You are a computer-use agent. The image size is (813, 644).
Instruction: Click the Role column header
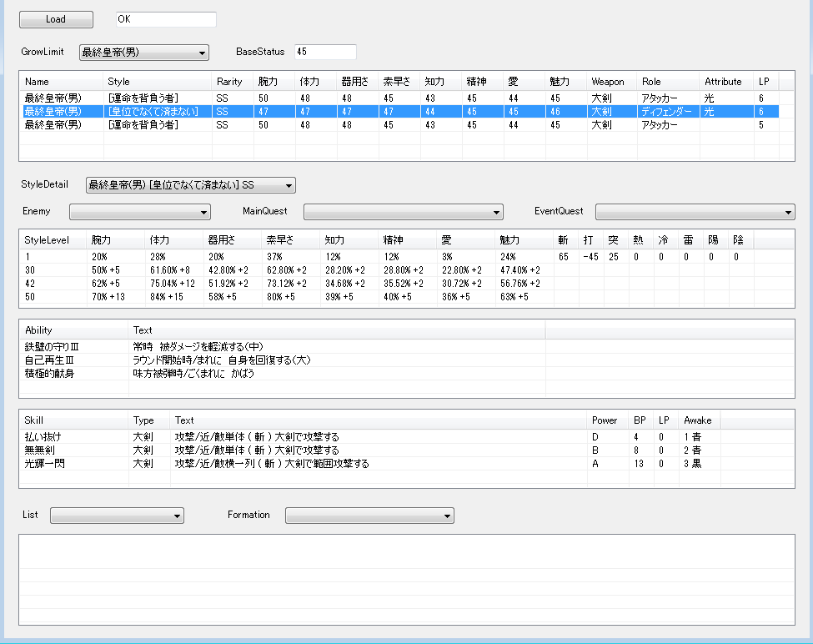pyautogui.click(x=667, y=82)
